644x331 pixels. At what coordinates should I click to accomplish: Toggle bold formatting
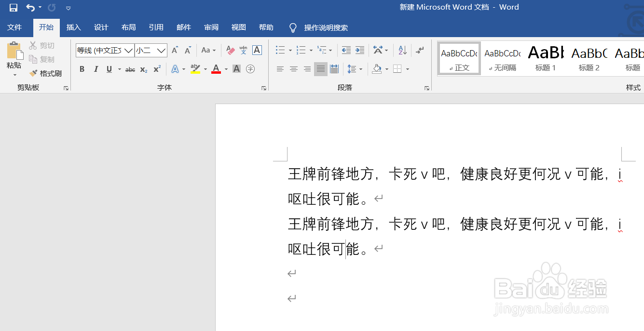[82, 69]
